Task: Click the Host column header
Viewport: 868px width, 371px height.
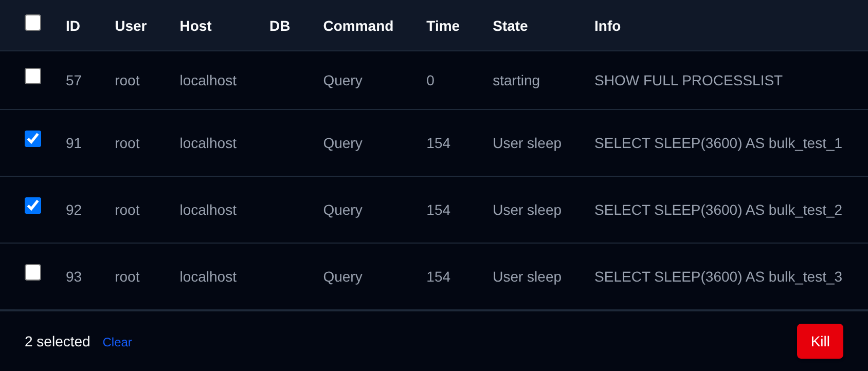Action: (x=195, y=26)
